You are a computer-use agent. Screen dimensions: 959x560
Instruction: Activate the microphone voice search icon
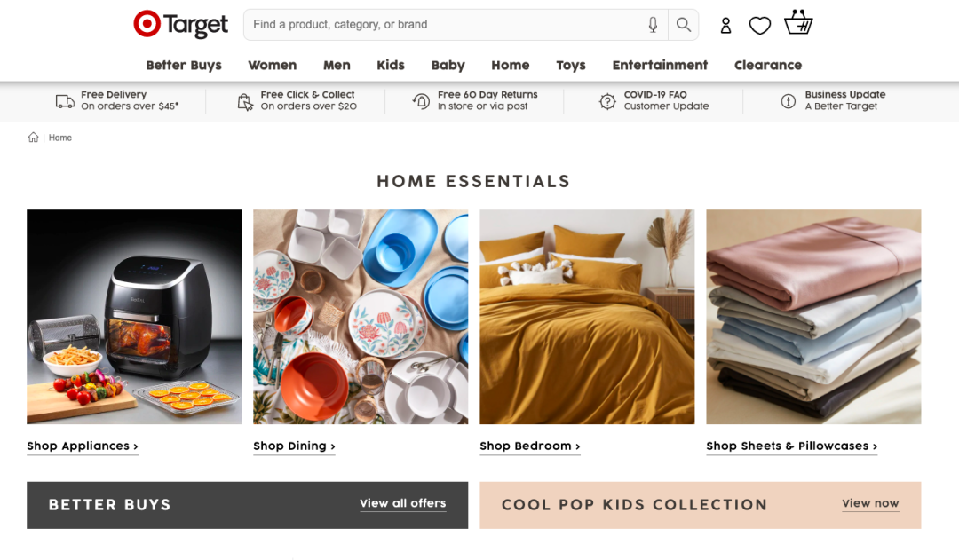tap(653, 25)
